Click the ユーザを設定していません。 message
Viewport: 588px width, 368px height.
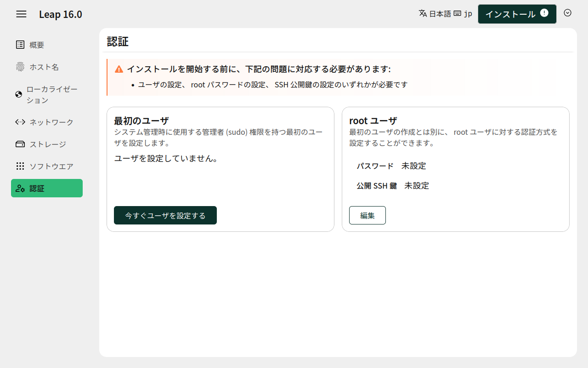pyautogui.click(x=166, y=158)
